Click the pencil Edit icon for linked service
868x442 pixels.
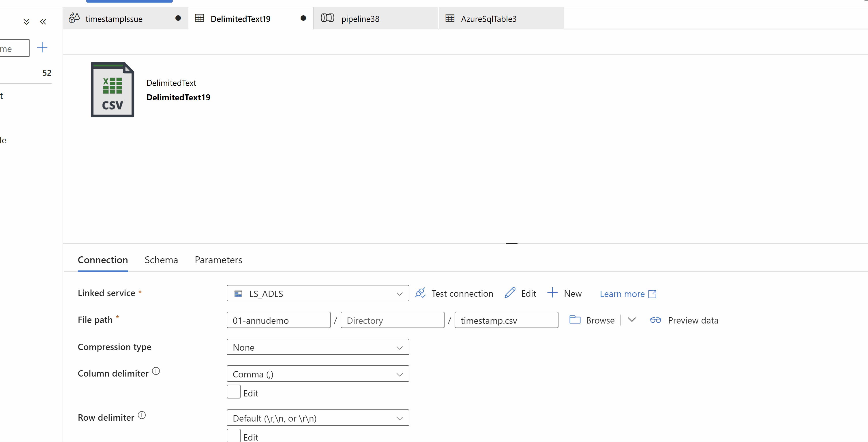pyautogui.click(x=510, y=293)
